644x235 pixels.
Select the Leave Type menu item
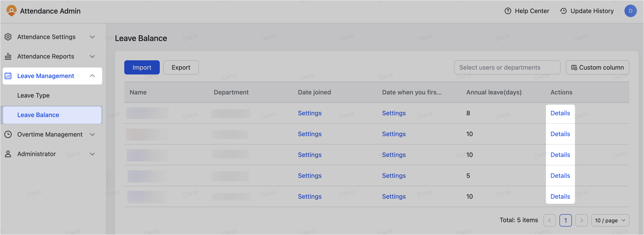(33, 95)
